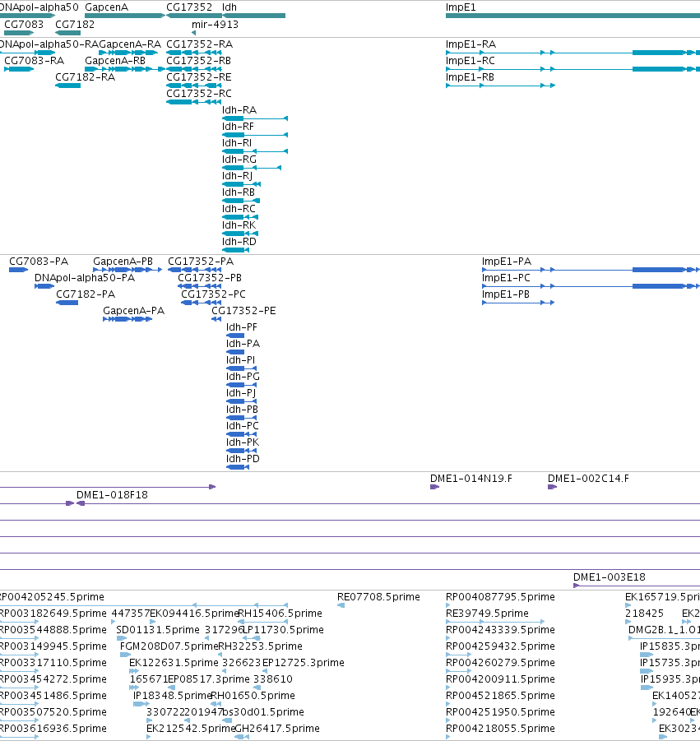Select the EP12725.3prime EST label
The width and height of the screenshot is (700, 741).
[304, 663]
